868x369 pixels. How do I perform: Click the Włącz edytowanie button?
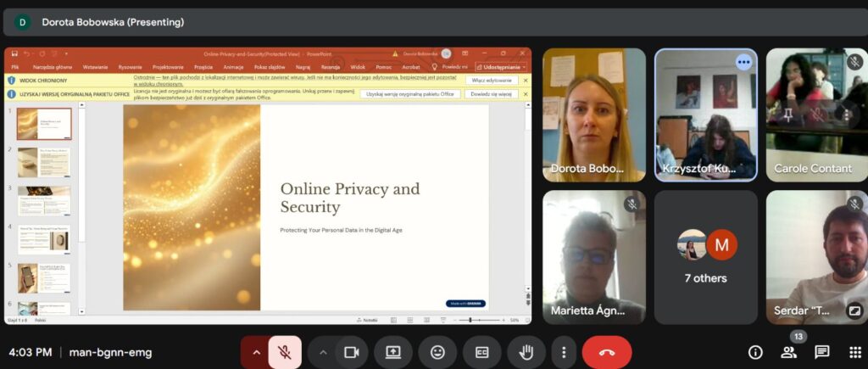coord(492,80)
